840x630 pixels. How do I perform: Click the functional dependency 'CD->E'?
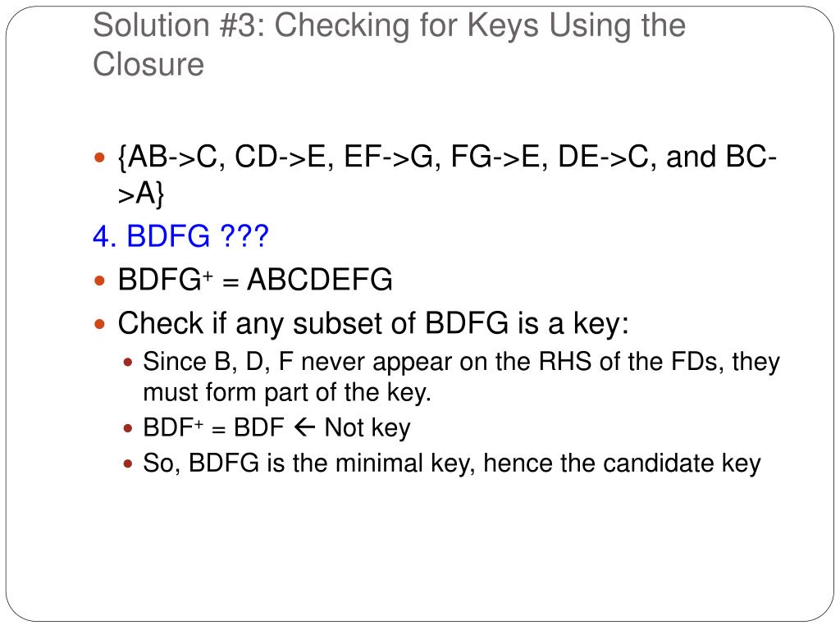(x=281, y=157)
